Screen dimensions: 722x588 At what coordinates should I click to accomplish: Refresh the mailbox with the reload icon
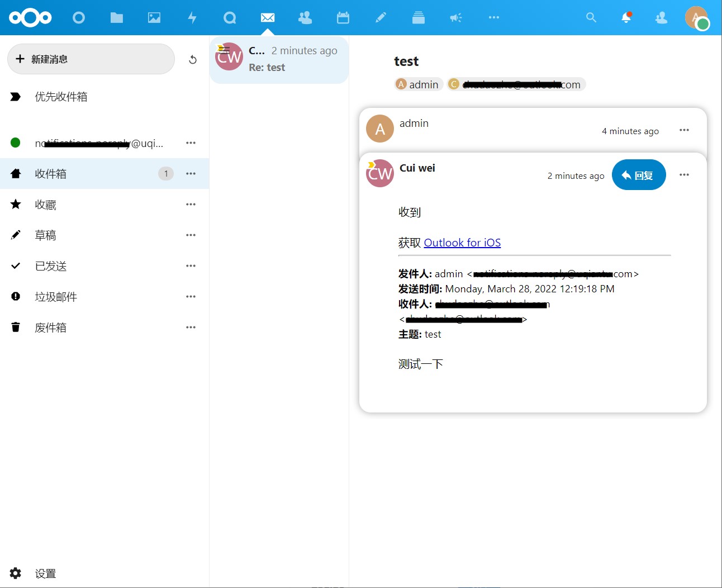(x=193, y=59)
